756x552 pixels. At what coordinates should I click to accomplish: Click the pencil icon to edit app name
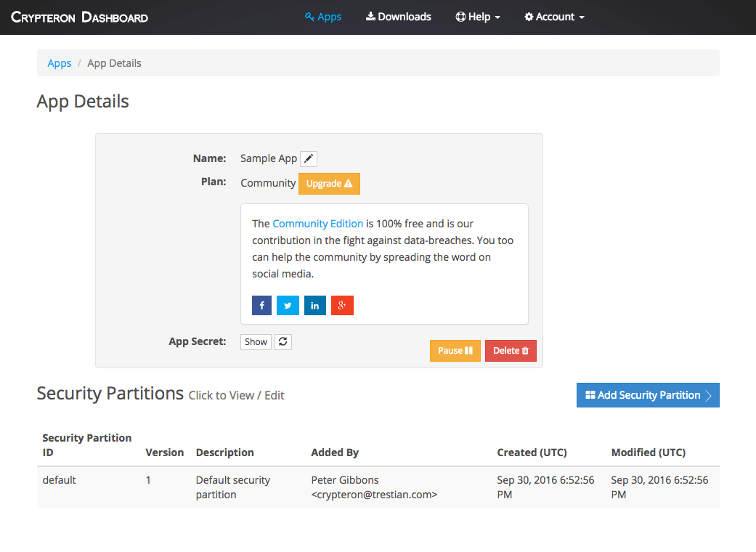309,158
